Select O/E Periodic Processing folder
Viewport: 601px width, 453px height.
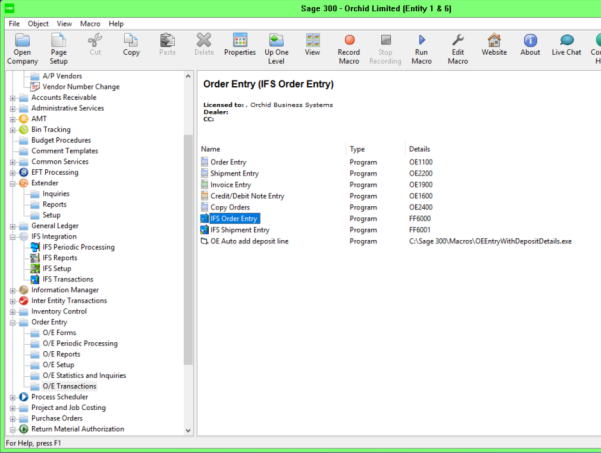[x=80, y=343]
